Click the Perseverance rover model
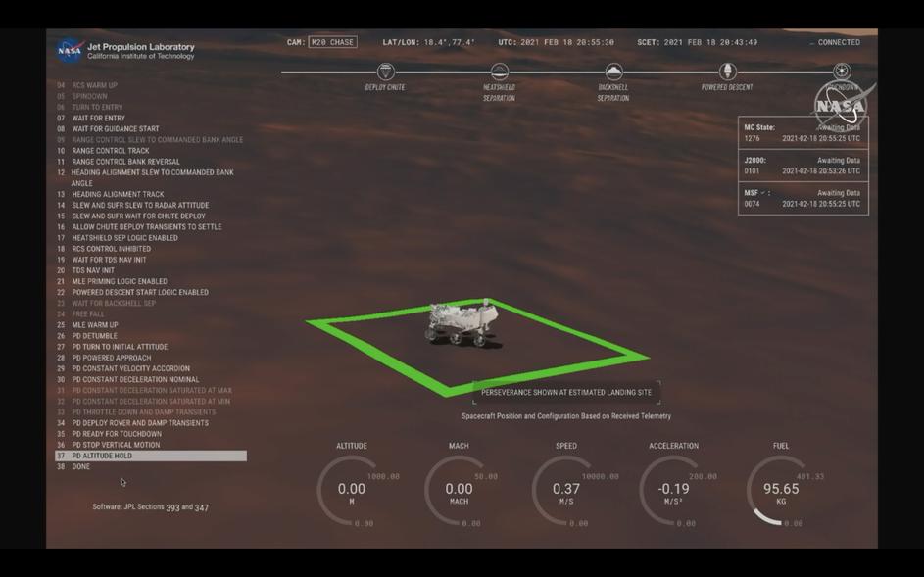 (x=462, y=323)
